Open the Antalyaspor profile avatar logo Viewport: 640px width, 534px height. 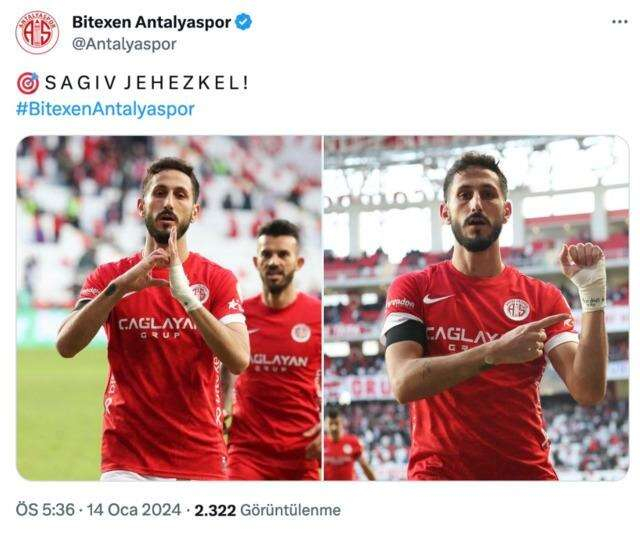pyautogui.click(x=37, y=33)
